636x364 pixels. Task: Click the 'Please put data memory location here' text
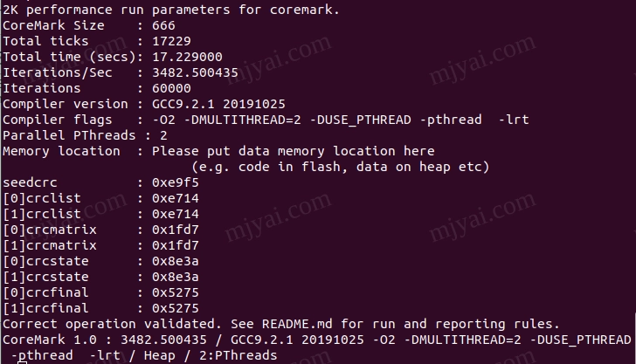(x=294, y=151)
